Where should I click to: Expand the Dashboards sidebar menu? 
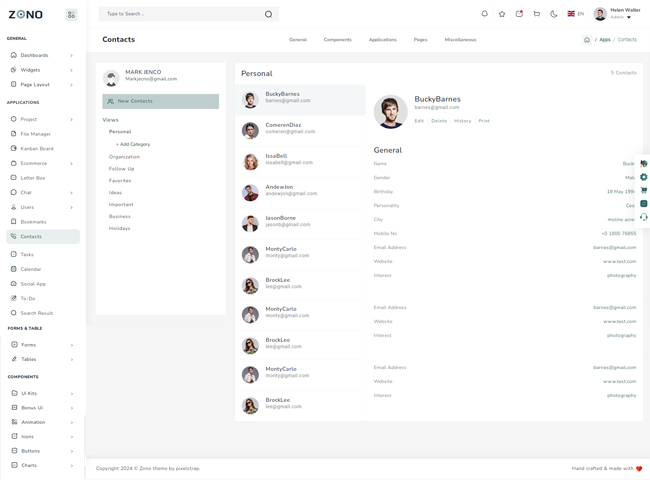(x=42, y=56)
